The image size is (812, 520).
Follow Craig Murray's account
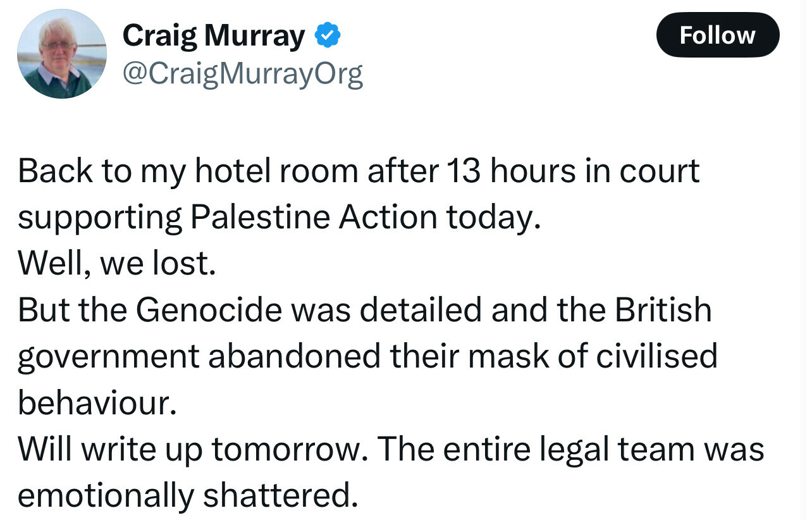pyautogui.click(x=718, y=35)
